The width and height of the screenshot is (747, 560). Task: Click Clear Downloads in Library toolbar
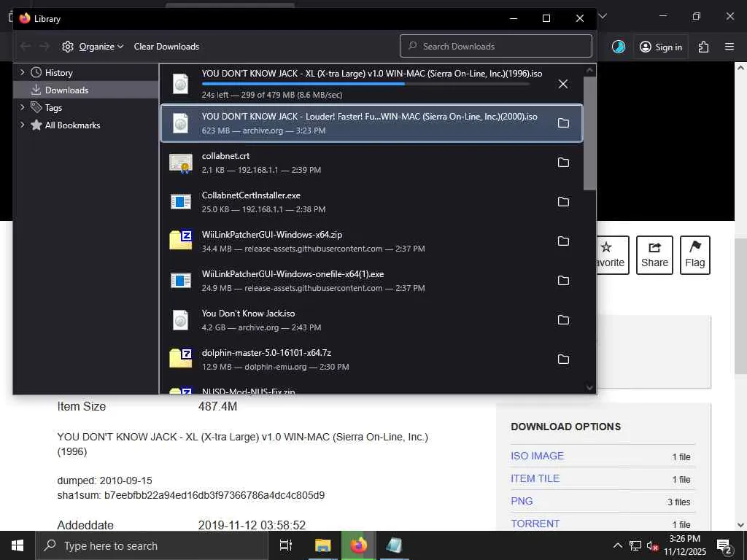(166, 47)
